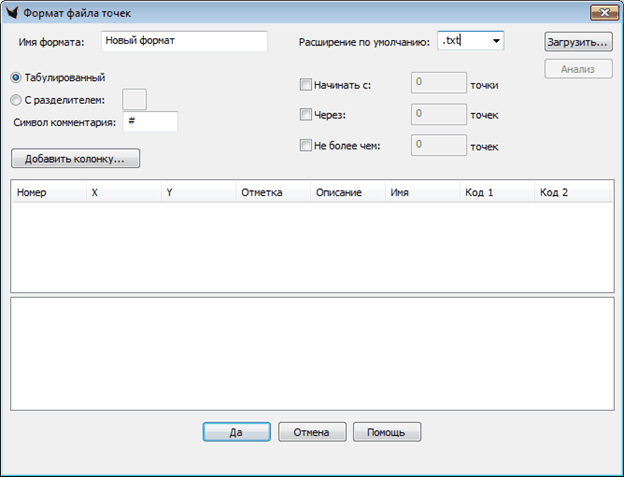
Task: Focus the Символ комментария input field
Action: click(x=150, y=121)
